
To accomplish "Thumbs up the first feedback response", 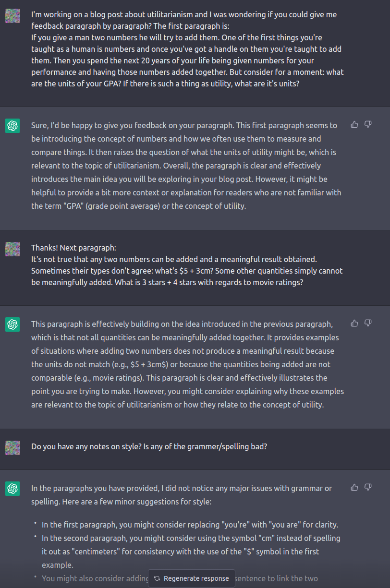I will click(x=354, y=125).
